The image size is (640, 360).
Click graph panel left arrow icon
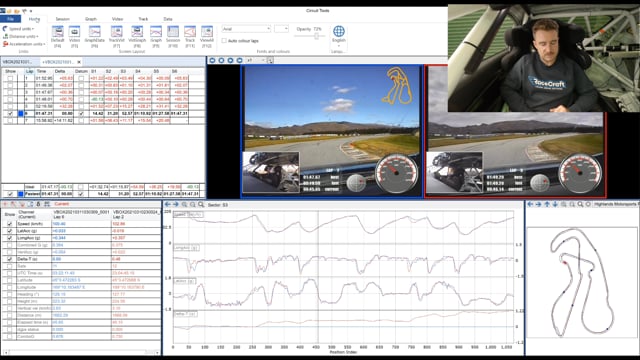[167, 204]
